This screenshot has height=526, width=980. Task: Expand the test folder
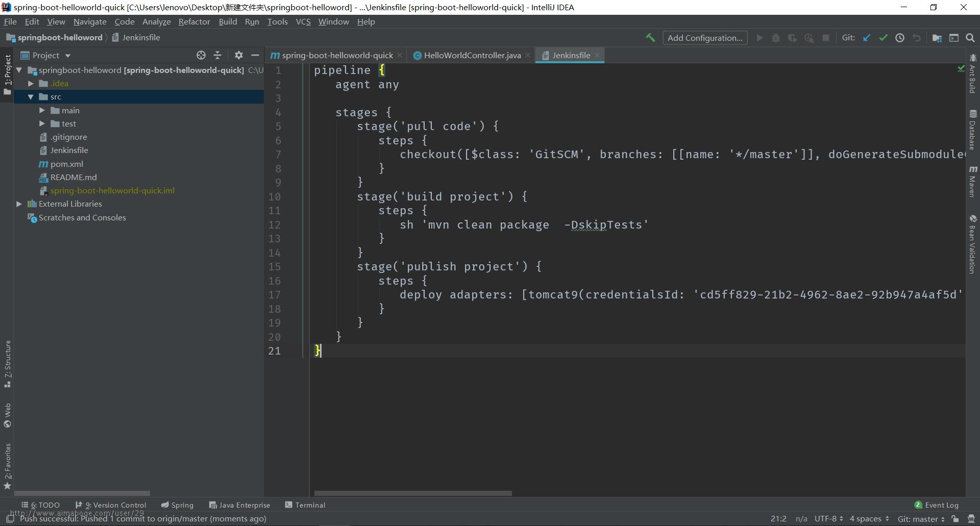point(42,123)
